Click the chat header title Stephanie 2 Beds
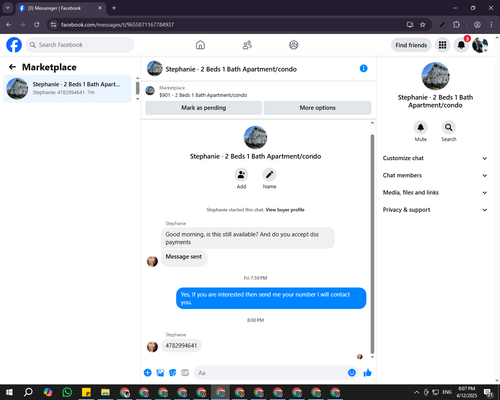Viewport: 500px width, 400px height. [231, 69]
